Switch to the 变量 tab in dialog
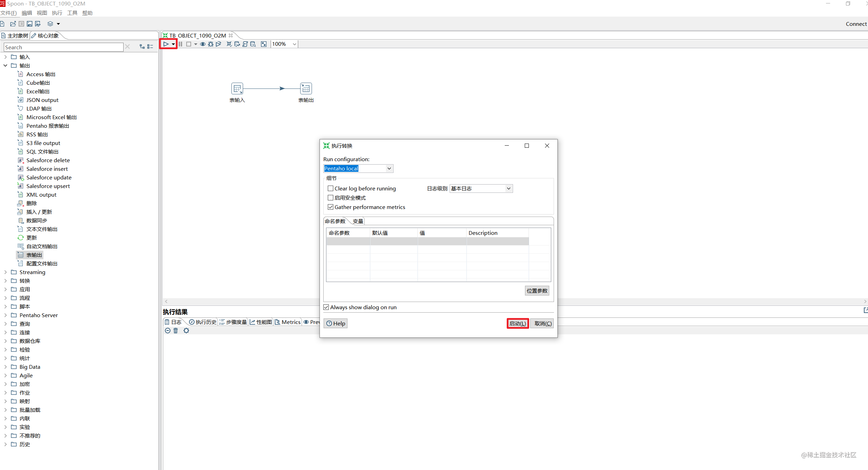Viewport: 868px width, 470px height. click(358, 221)
